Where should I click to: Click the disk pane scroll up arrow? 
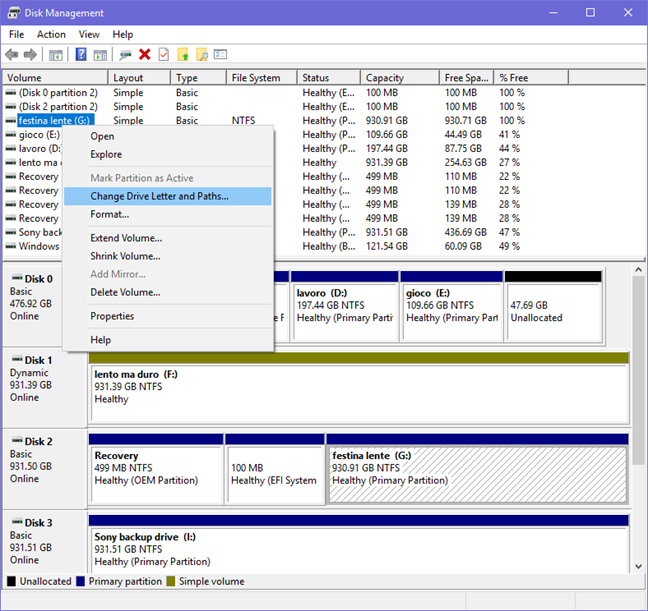[x=638, y=270]
